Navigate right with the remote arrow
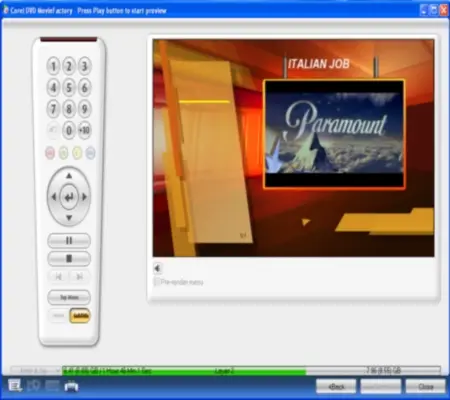 pyautogui.click(x=84, y=197)
